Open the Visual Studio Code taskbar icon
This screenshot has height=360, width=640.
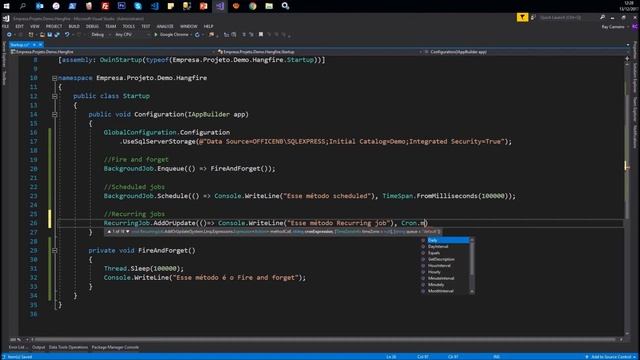coord(154,6)
